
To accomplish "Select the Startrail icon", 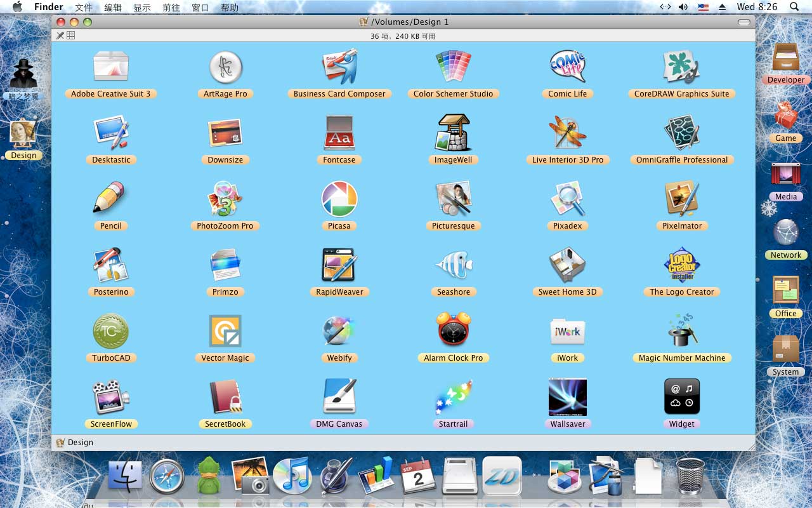I will pyautogui.click(x=454, y=397).
